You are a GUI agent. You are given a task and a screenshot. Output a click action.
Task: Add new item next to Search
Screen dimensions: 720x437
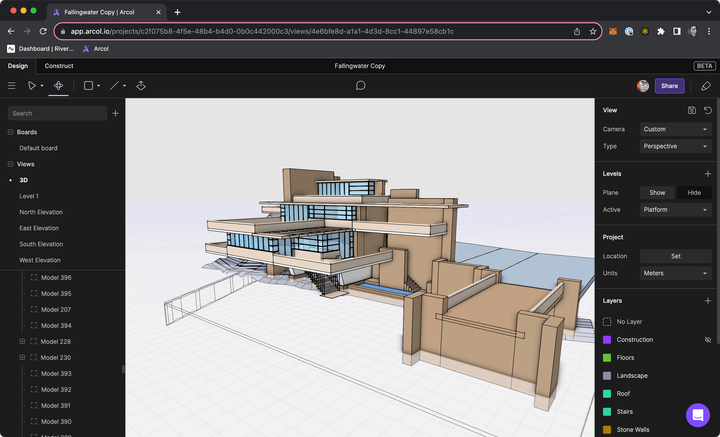click(115, 113)
